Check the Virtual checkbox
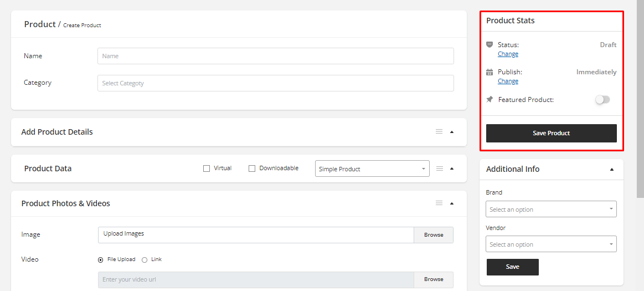Image resolution: width=644 pixels, height=291 pixels. [x=207, y=169]
